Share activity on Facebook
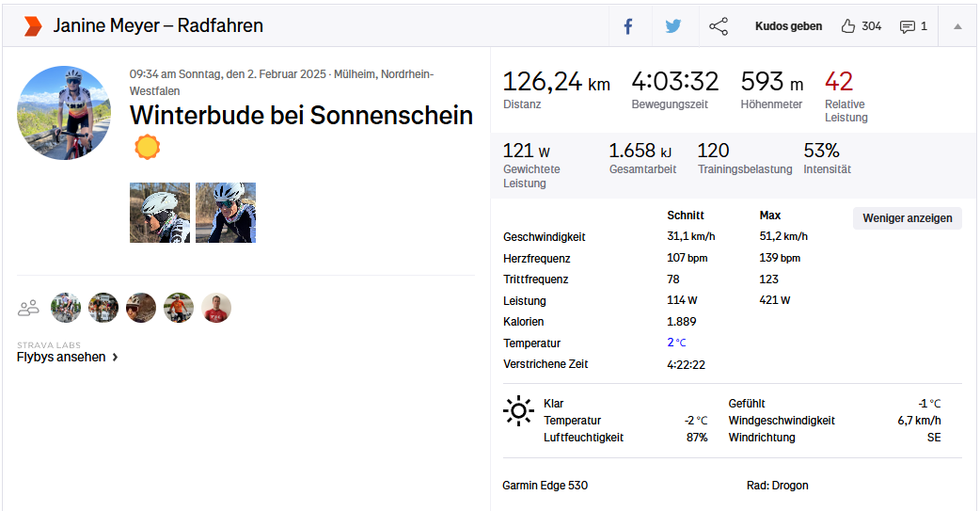980x511 pixels. coord(628,26)
